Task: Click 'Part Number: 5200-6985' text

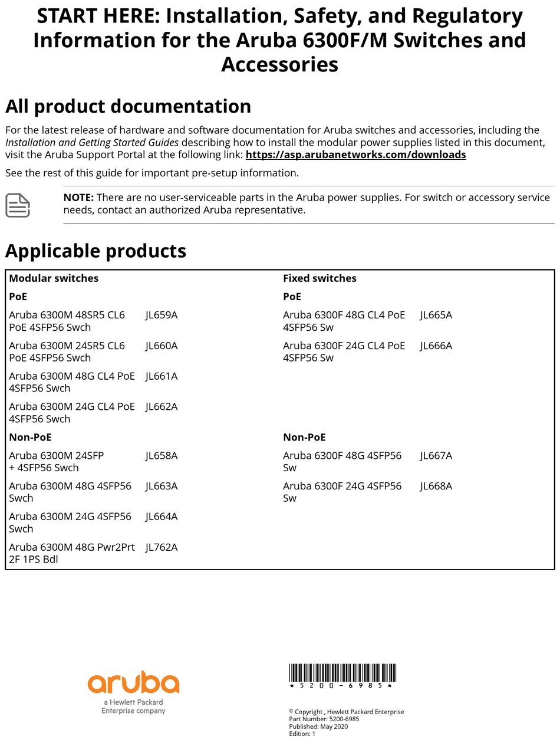Action: click(x=324, y=719)
